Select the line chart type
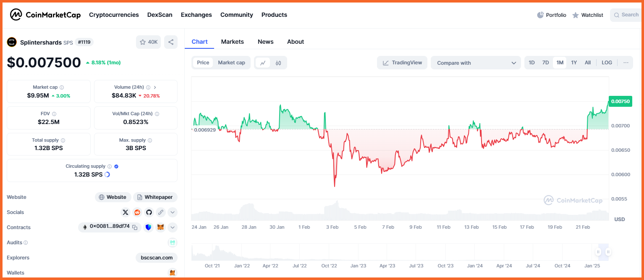The height and width of the screenshot is (280, 644). click(x=263, y=63)
